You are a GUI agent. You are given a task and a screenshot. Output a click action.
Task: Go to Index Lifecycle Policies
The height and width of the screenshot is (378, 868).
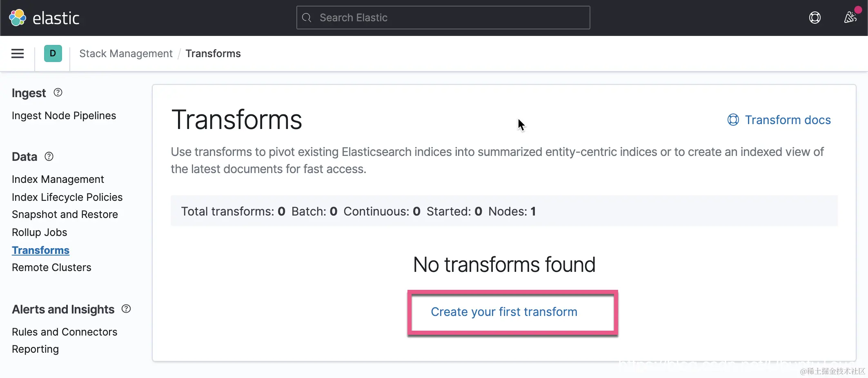67,197
